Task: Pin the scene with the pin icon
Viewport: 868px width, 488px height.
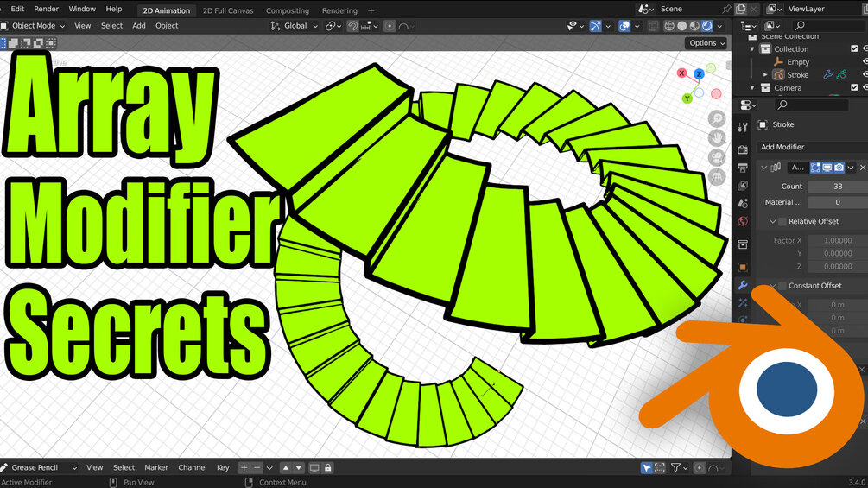Action: [x=727, y=9]
